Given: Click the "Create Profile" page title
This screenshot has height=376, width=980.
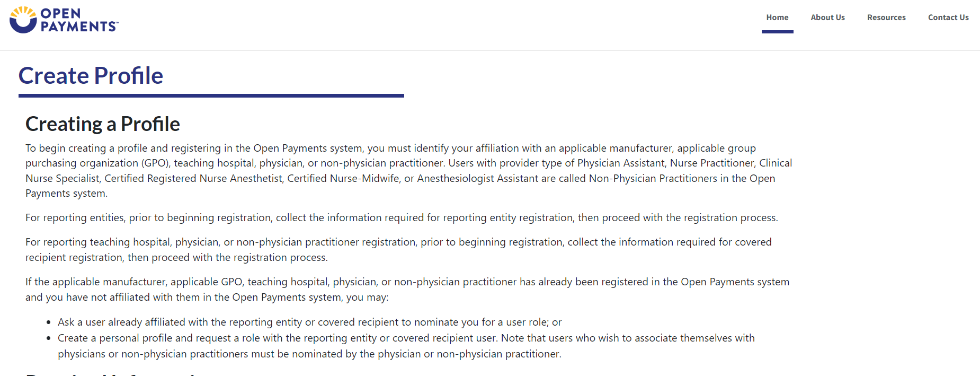Looking at the screenshot, I should click(91, 76).
